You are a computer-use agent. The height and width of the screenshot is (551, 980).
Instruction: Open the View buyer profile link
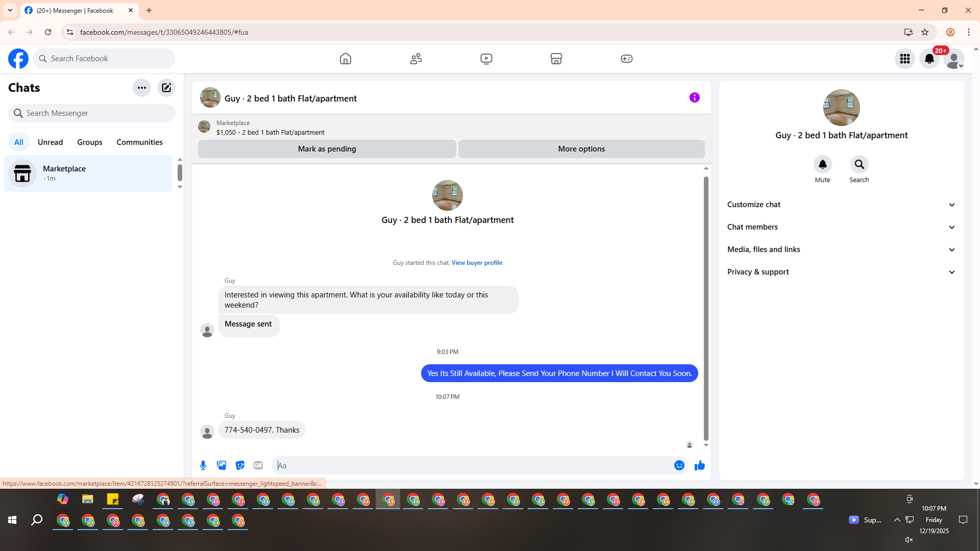click(x=477, y=263)
